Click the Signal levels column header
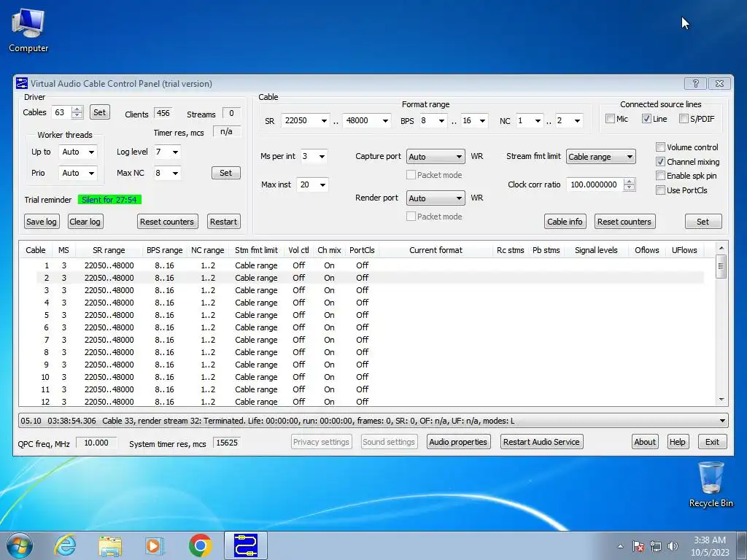Viewport: 747px width, 560px height. tap(596, 250)
